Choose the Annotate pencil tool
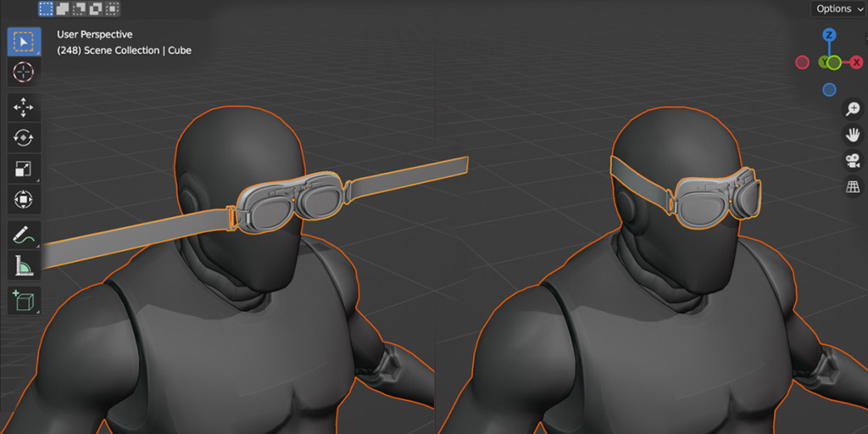Image resolution: width=868 pixels, height=434 pixels. [24, 236]
